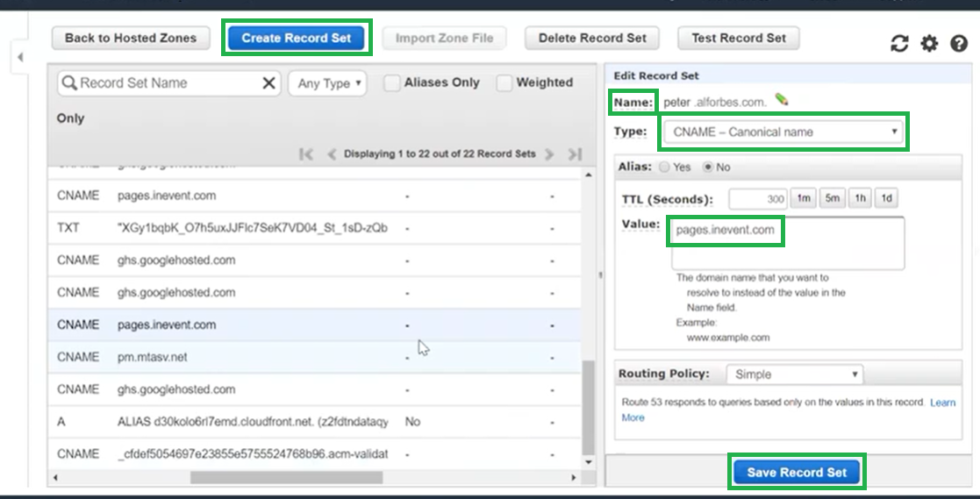Go to last page of records
Image resolution: width=980 pixels, height=499 pixels.
coord(575,154)
